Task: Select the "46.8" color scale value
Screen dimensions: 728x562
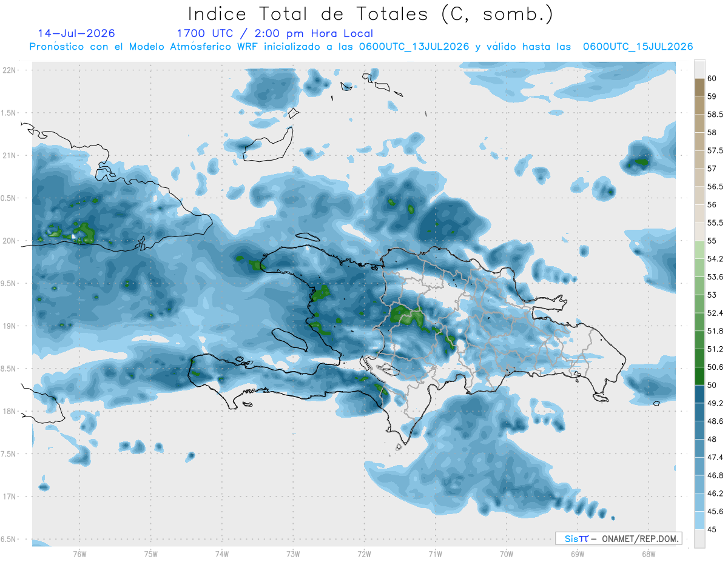Action: click(x=715, y=475)
